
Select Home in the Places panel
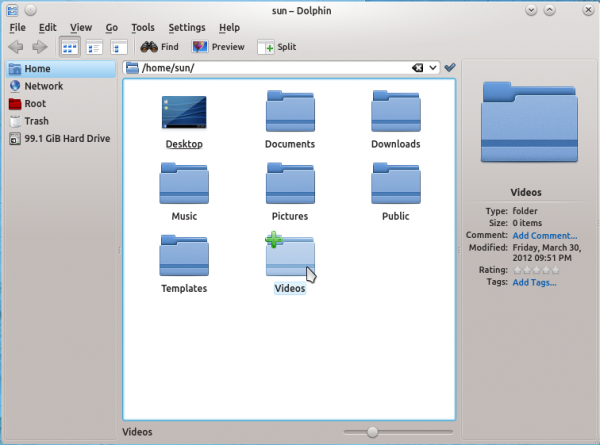tap(61, 69)
